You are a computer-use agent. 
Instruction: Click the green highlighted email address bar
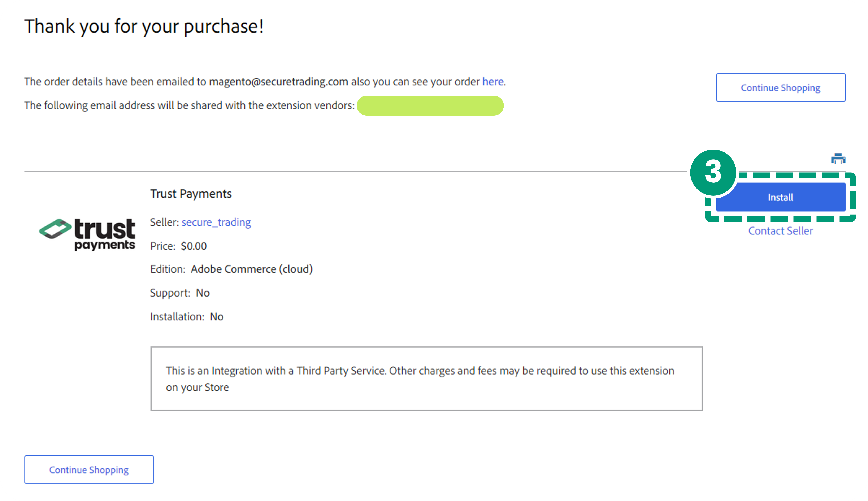click(x=430, y=106)
